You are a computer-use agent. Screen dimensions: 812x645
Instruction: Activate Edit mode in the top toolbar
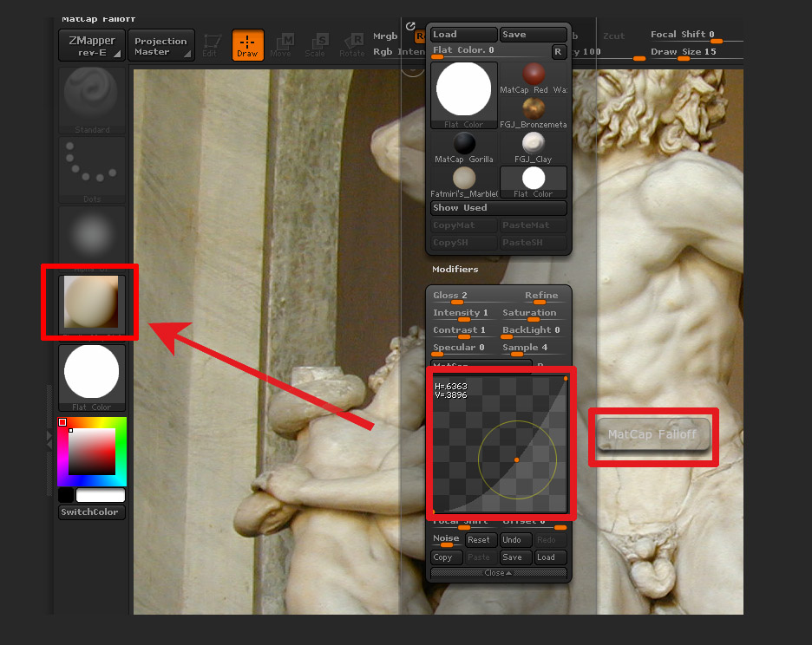(212, 45)
